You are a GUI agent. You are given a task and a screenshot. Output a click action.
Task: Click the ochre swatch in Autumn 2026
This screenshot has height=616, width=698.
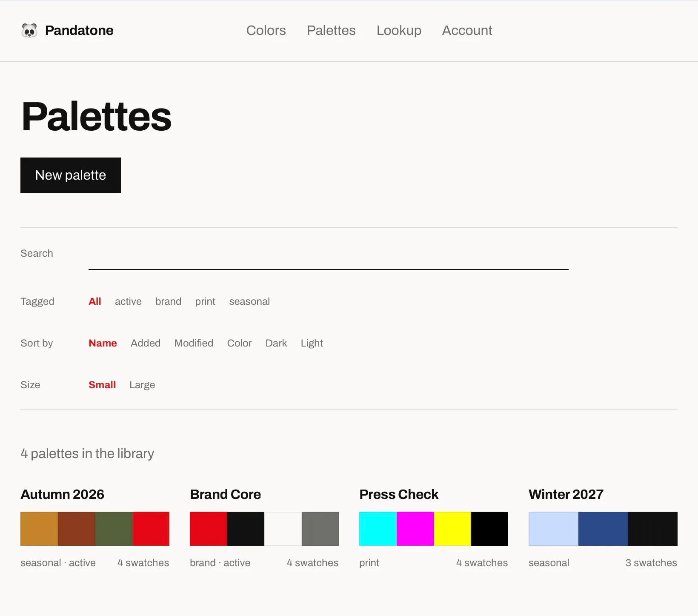pyautogui.click(x=39, y=529)
